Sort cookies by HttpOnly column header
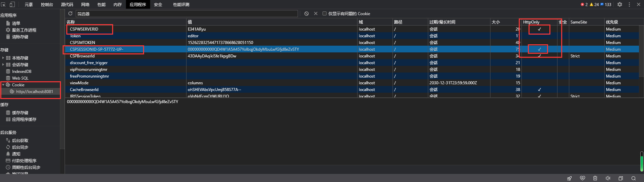The height and width of the screenshot is (182, 644). pyautogui.click(x=531, y=22)
